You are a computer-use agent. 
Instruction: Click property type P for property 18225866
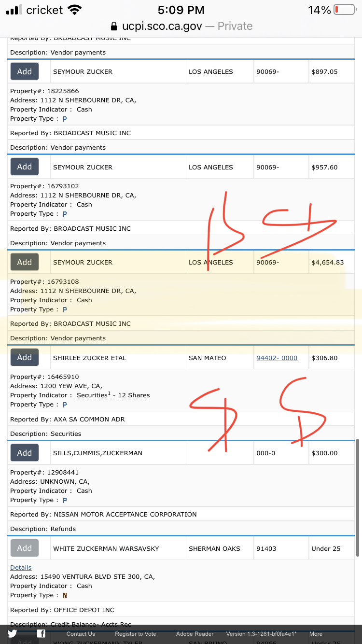65,119
